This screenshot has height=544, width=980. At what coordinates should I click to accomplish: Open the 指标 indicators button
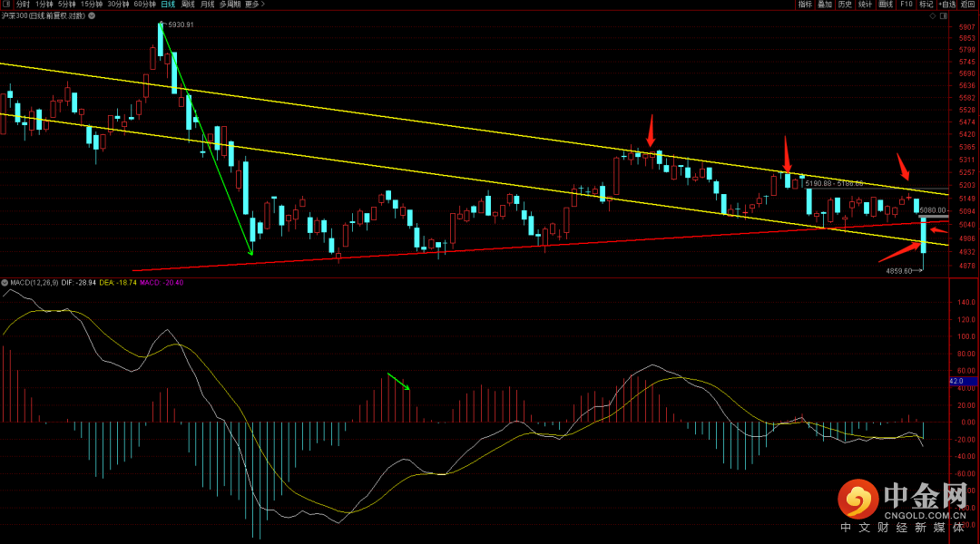[x=805, y=4]
